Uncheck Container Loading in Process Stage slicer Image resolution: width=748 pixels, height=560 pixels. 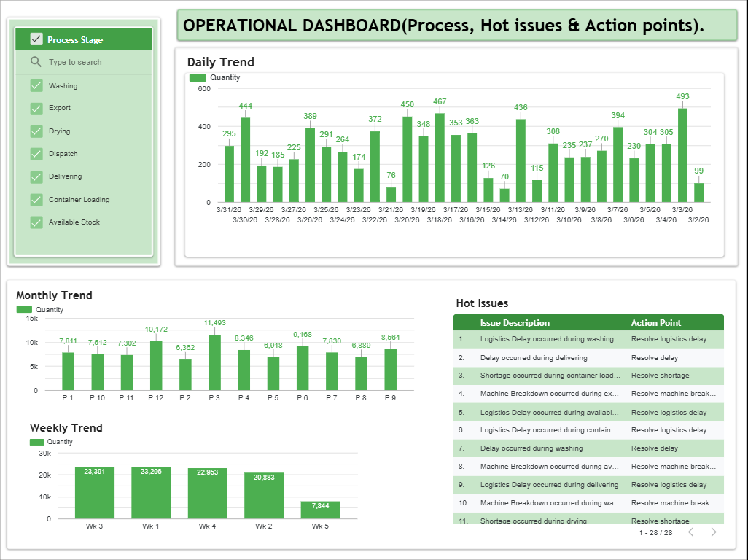36,199
